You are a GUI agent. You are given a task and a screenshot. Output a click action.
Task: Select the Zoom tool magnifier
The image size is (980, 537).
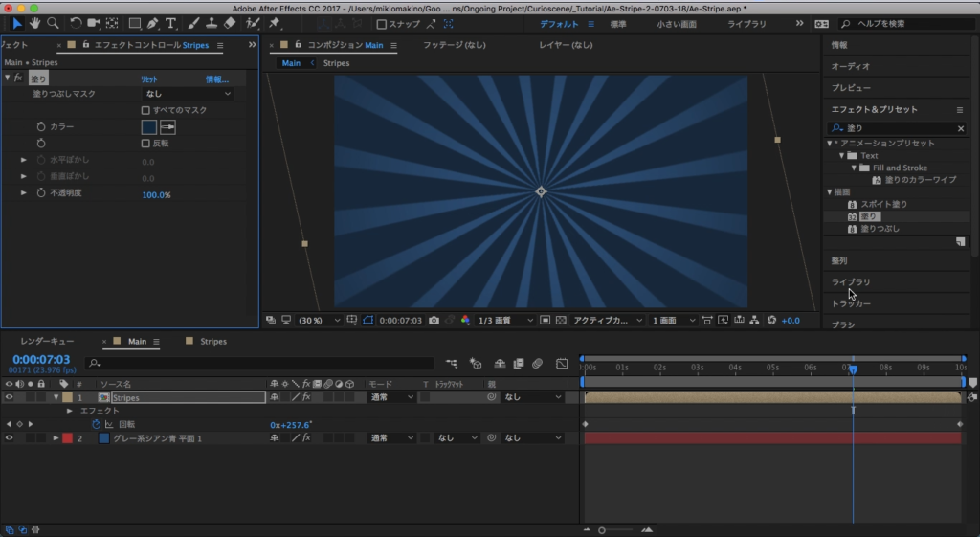point(54,23)
